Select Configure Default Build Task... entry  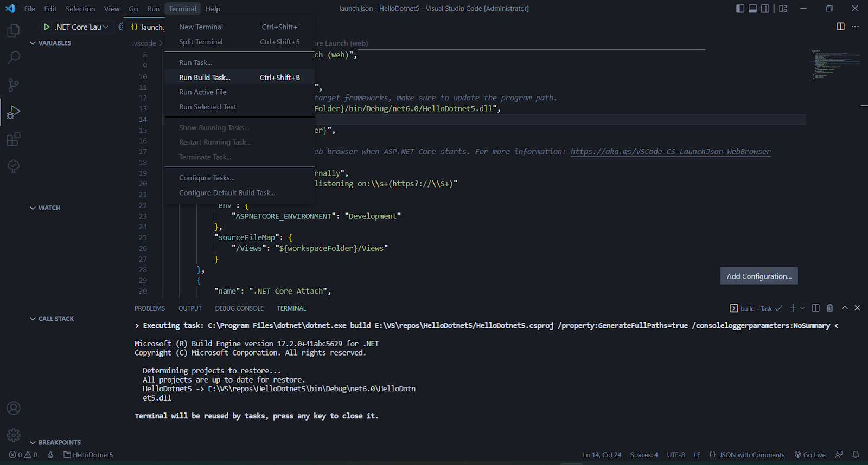pyautogui.click(x=239, y=193)
